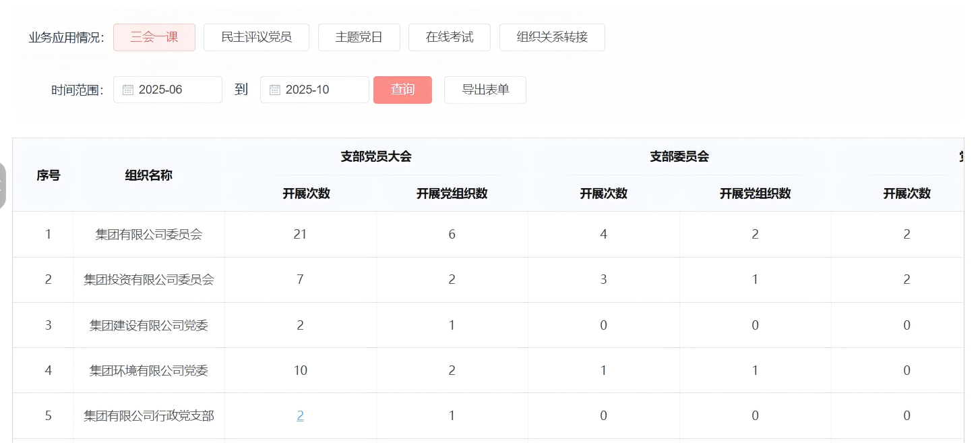
Task: Open 组织关系转接 tab
Action: coord(552,37)
